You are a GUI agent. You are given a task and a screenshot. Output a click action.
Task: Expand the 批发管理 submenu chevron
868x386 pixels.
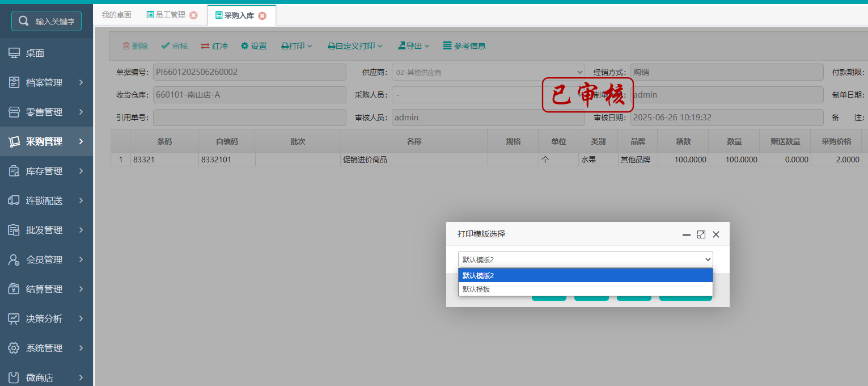click(x=81, y=230)
